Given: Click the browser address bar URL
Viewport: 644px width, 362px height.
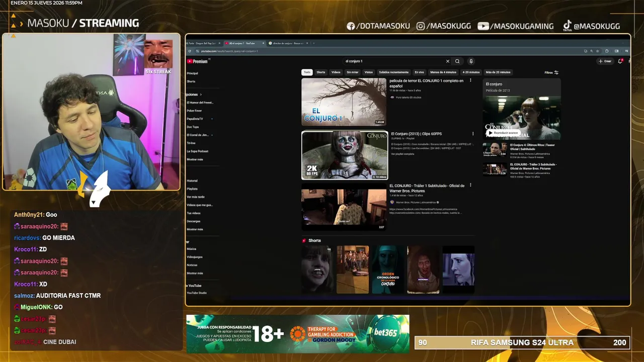Looking at the screenshot, I should click(x=229, y=51).
